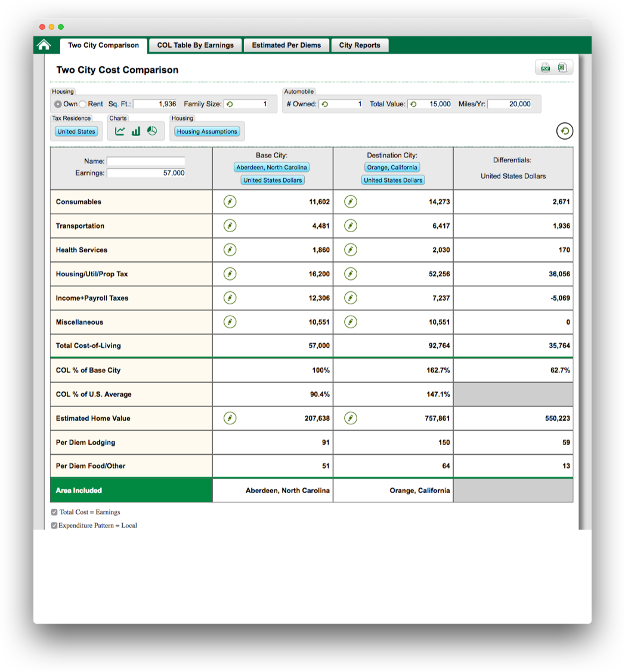Toggle Expenditure Pattern = Local checkbox
Screen dimensions: 625x672
54,525
